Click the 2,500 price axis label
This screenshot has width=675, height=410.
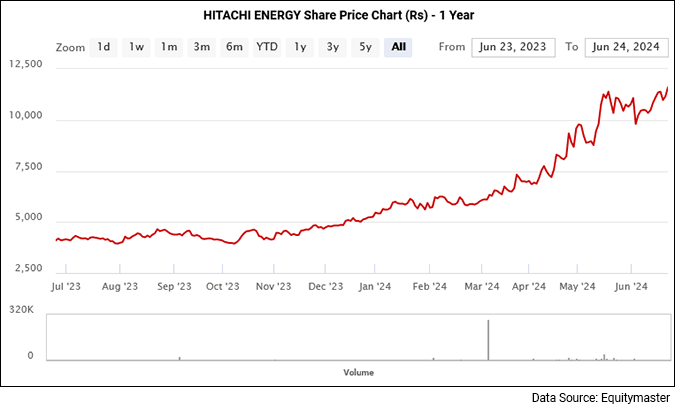[29, 268]
